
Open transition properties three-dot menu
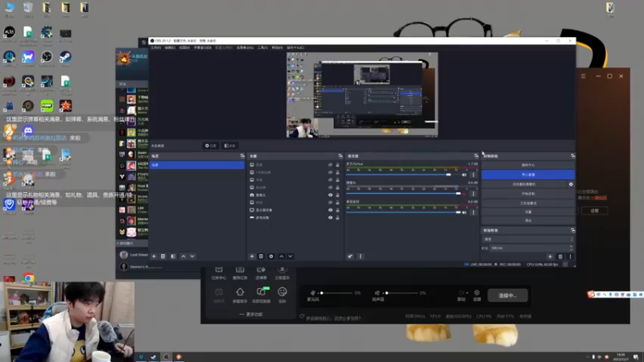[x=570, y=257]
